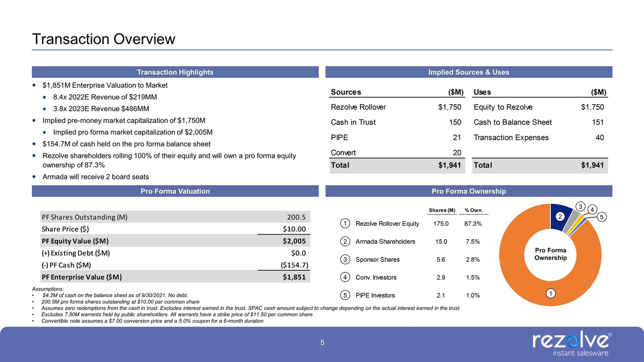Click the Shares (M) column header

442,210
